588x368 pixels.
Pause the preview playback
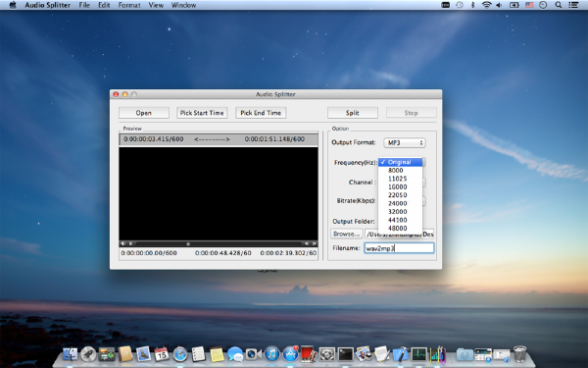[130, 243]
